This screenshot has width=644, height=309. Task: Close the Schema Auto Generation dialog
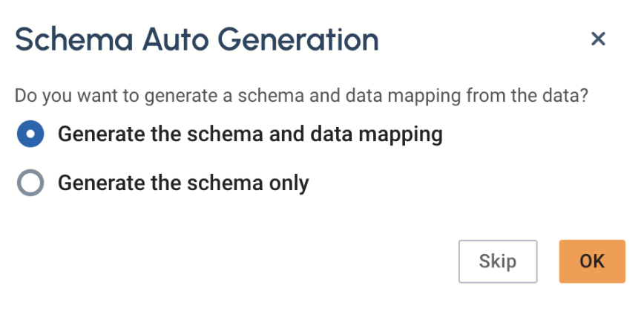(x=598, y=39)
